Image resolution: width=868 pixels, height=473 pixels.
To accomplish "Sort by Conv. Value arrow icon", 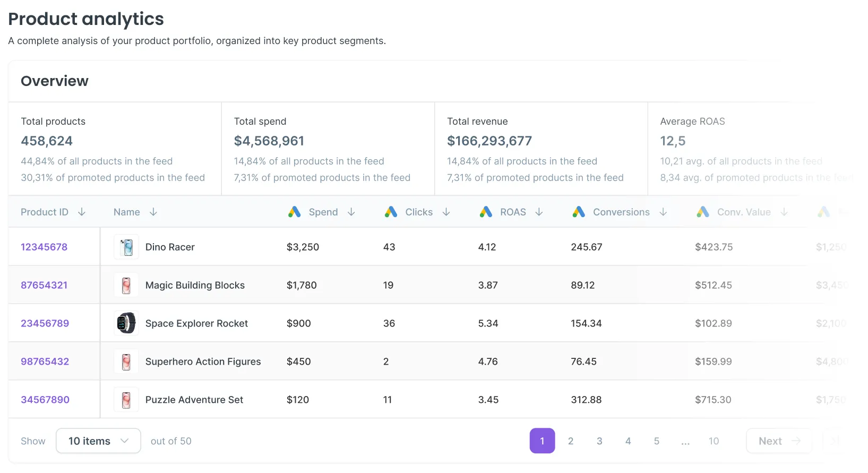I will (x=784, y=212).
